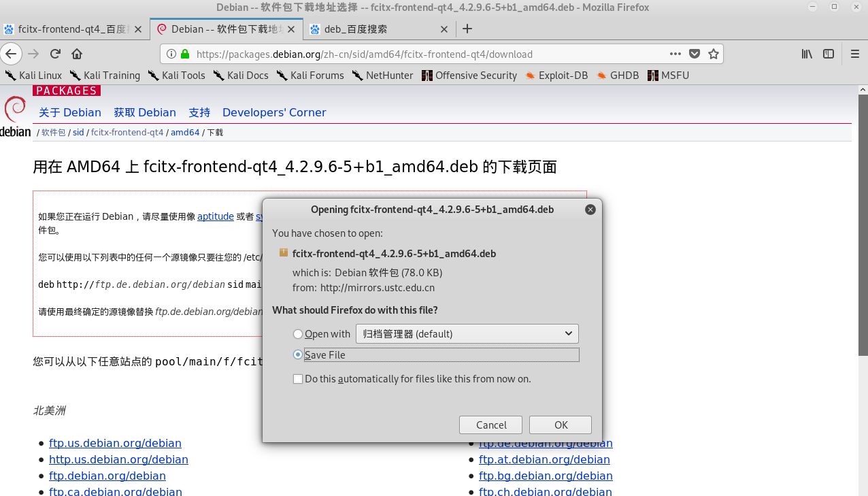Click the amd64 breadcrumb link
868x496 pixels.
(x=185, y=133)
